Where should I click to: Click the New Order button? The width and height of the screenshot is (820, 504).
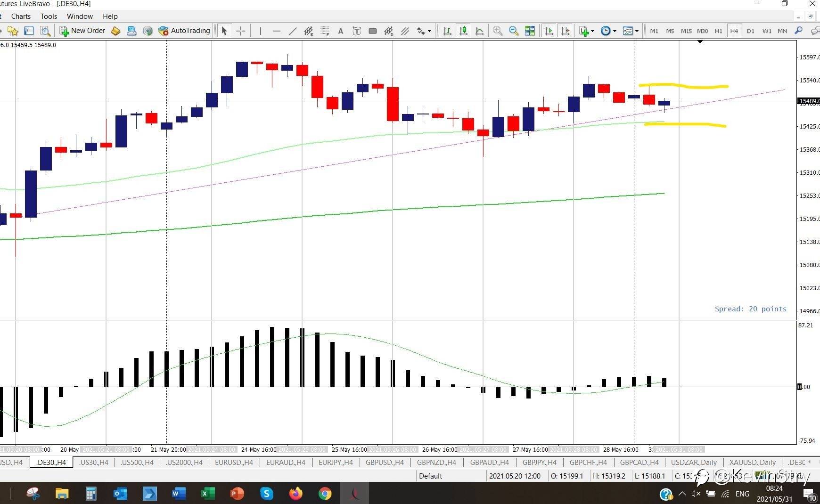tap(82, 31)
